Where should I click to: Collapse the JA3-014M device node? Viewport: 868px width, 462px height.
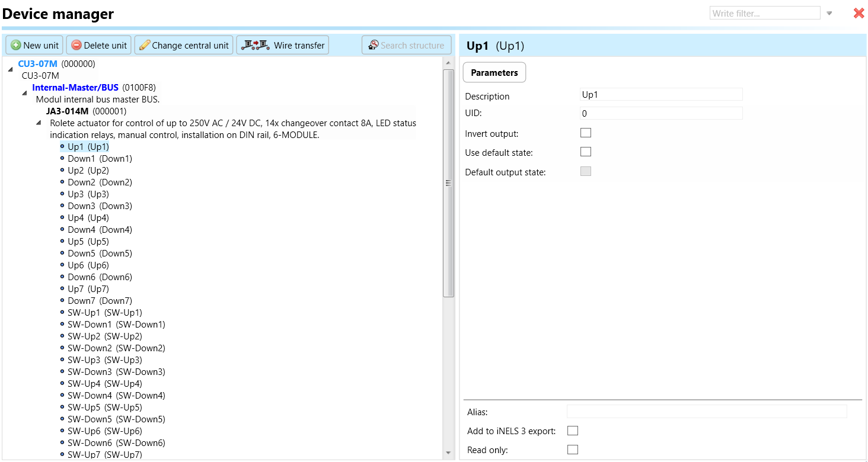[39, 123]
